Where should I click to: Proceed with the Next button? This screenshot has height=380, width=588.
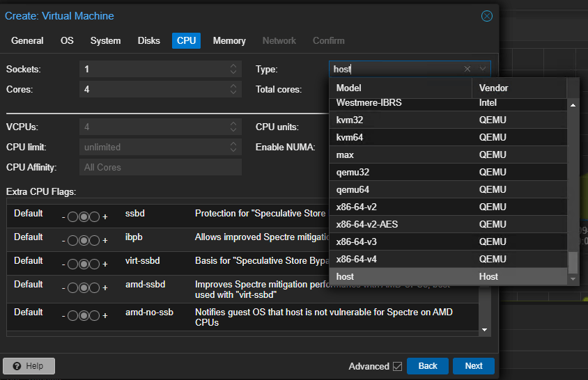(x=474, y=366)
